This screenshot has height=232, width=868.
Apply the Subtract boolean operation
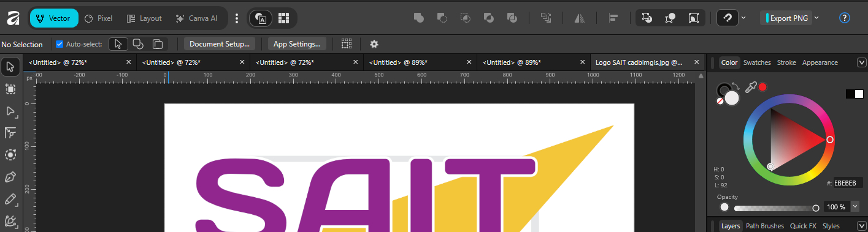click(x=442, y=18)
